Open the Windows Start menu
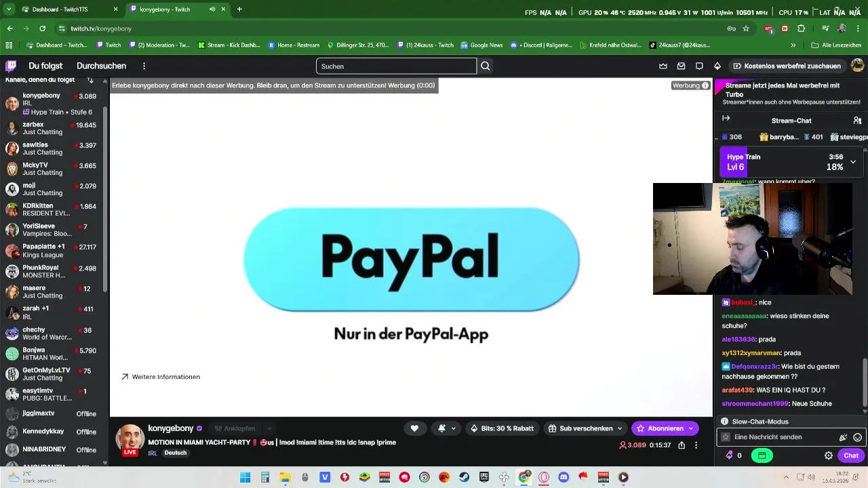This screenshot has width=868, height=488. pyautogui.click(x=245, y=477)
